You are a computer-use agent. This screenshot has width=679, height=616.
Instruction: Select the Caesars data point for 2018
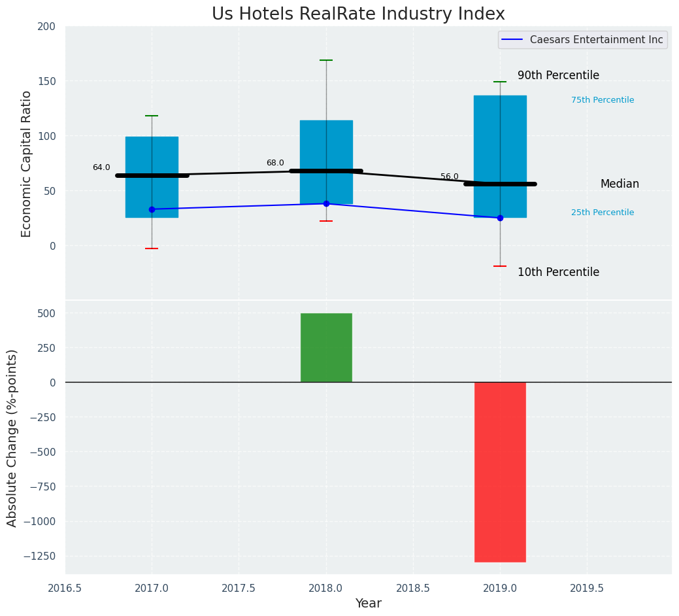point(326,203)
